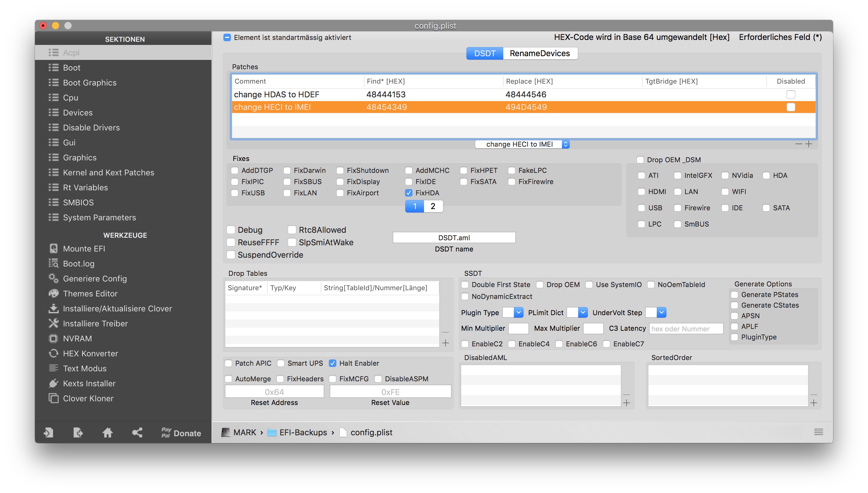Viewport: 868px width, 493px height.
Task: Open the Themes Editor palette icon
Action: (x=53, y=293)
